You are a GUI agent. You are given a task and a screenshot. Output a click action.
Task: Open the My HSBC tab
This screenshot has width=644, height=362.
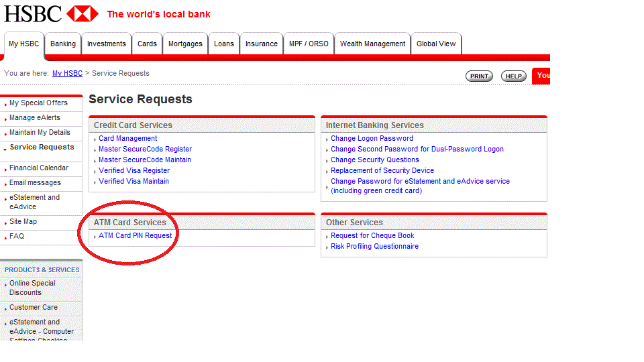(x=24, y=44)
